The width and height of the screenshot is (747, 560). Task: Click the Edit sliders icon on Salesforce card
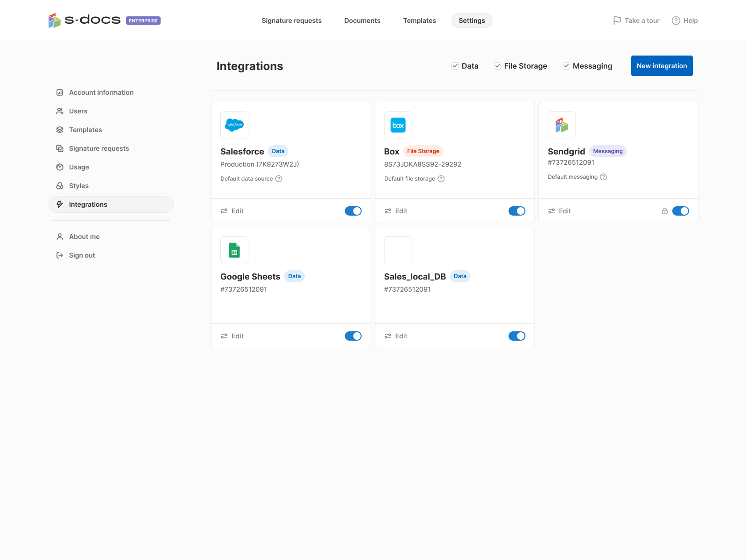[224, 211]
